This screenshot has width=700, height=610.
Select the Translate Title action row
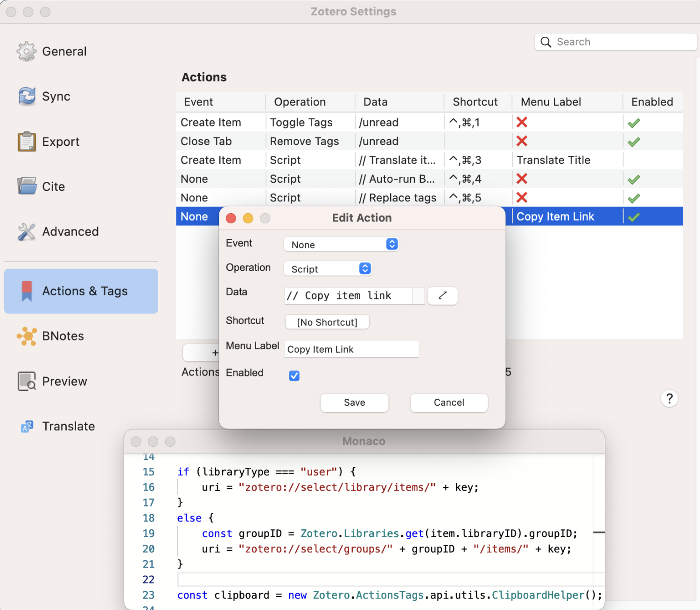click(x=429, y=160)
